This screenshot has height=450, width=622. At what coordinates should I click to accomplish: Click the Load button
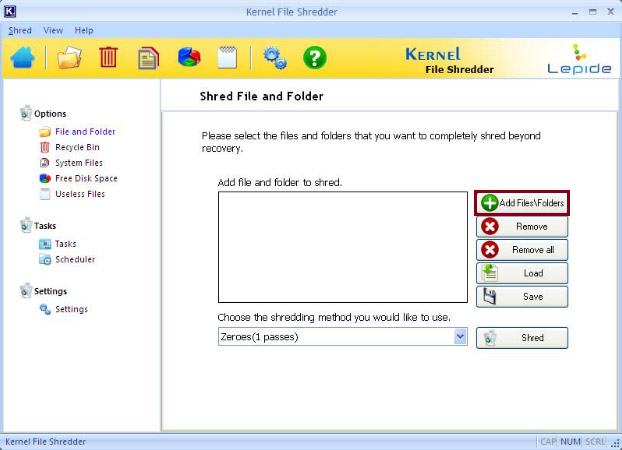(x=522, y=273)
